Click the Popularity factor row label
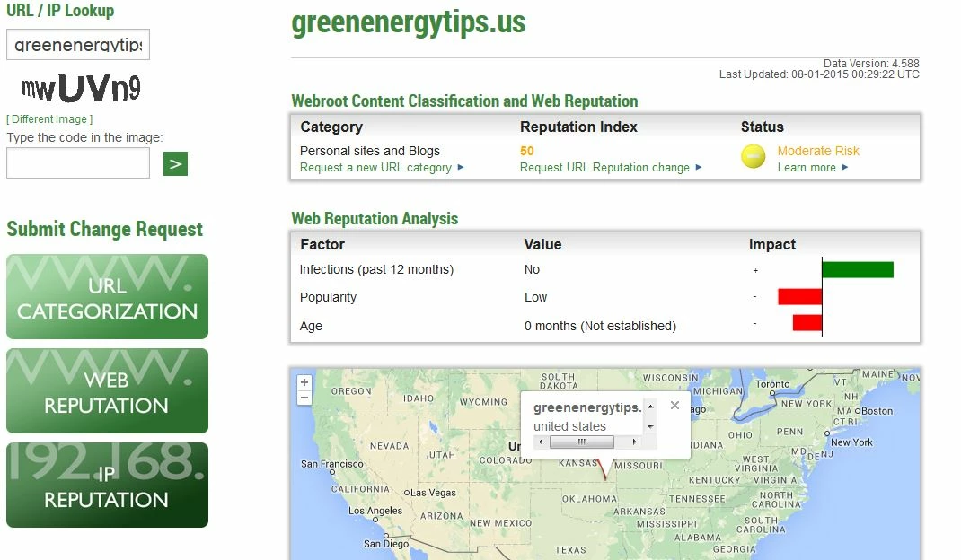Image resolution: width=961 pixels, height=560 pixels. (x=328, y=297)
